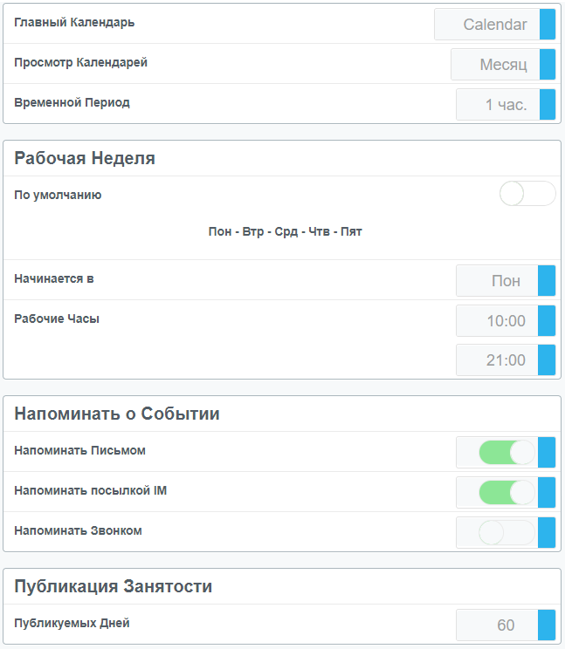Enable the Напоминать Звонком switch

506,533
